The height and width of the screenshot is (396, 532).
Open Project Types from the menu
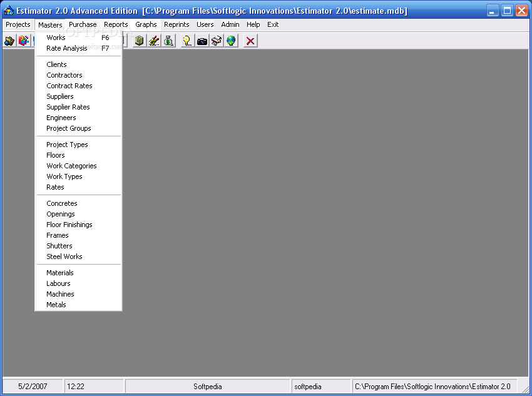click(x=78, y=145)
